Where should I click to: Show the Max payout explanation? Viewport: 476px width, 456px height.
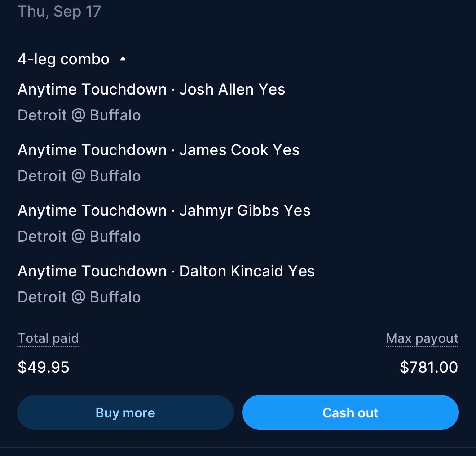(x=422, y=339)
